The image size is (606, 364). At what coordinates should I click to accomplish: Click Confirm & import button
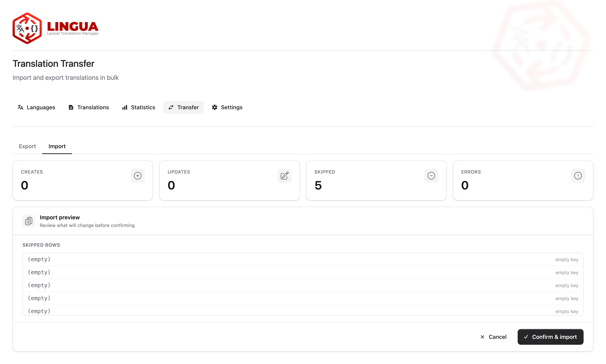[x=550, y=337]
